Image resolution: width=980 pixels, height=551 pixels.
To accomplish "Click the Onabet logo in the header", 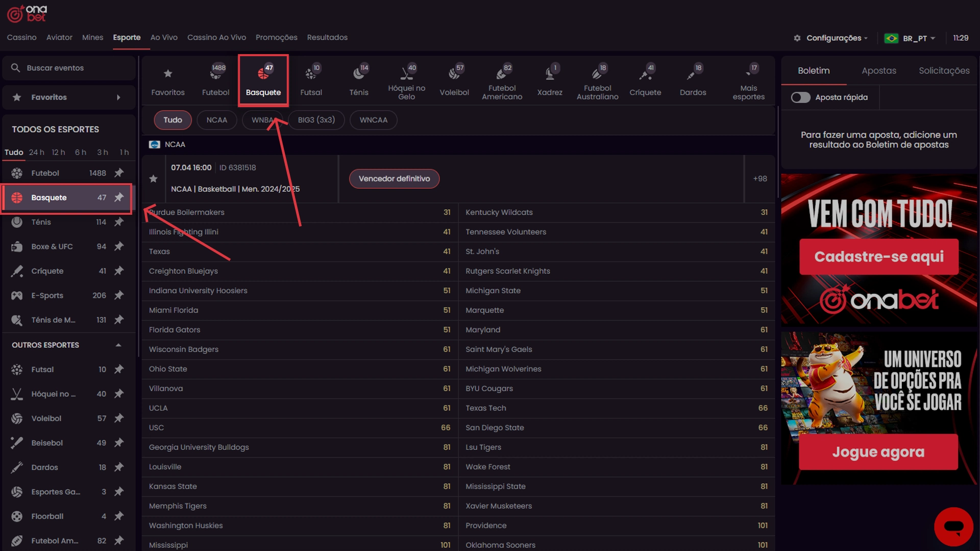I will pos(27,14).
